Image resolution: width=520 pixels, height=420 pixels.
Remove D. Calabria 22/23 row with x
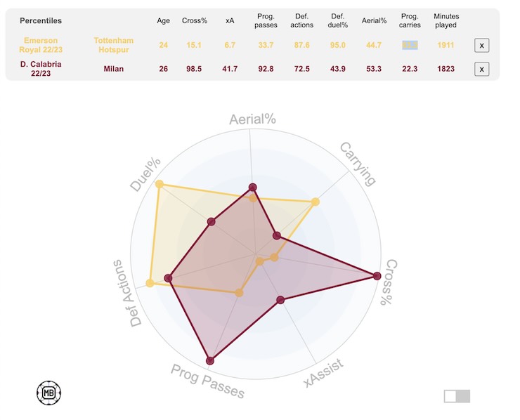[481, 69]
